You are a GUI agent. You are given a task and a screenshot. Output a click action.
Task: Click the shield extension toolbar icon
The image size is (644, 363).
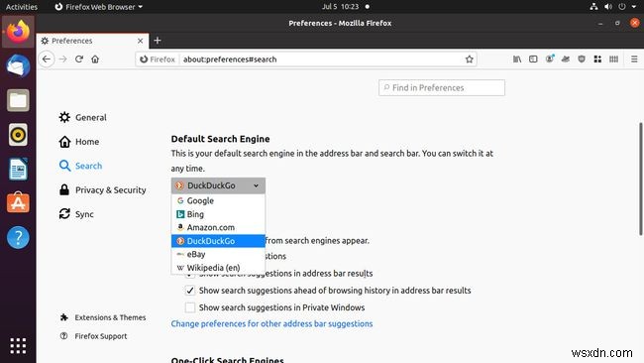582,60
